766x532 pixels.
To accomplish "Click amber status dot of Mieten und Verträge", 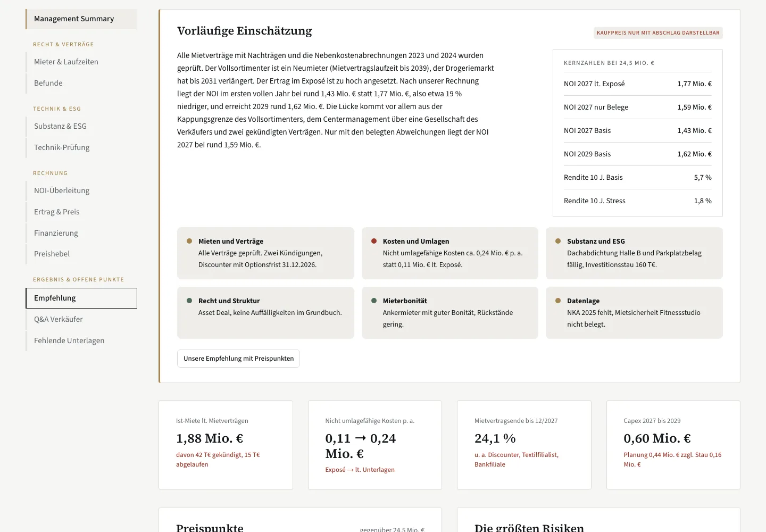I will [189, 241].
